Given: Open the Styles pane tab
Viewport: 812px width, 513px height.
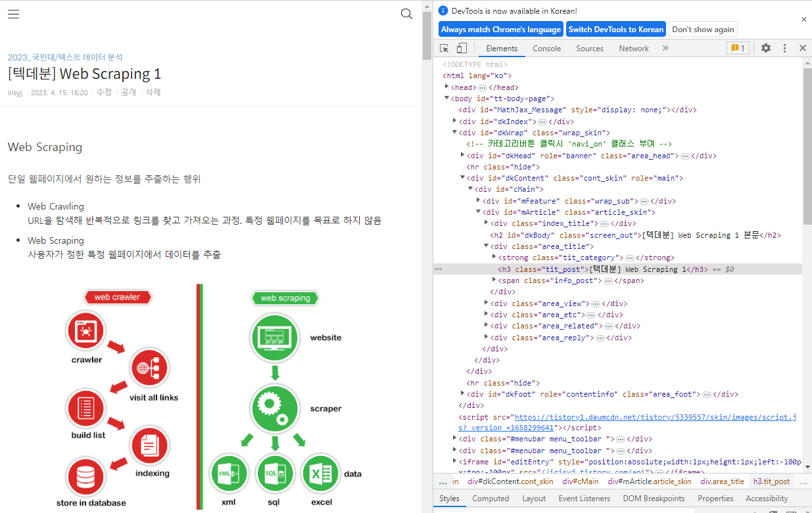Looking at the screenshot, I should coord(450,499).
